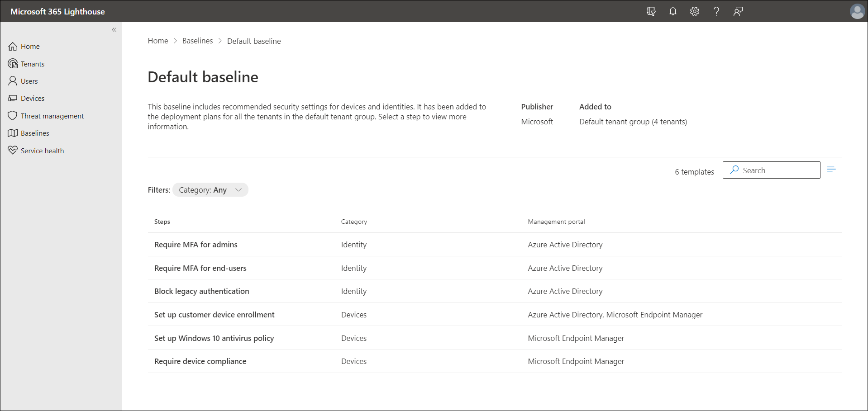
Task: Click the 6 templates count label
Action: coord(695,172)
